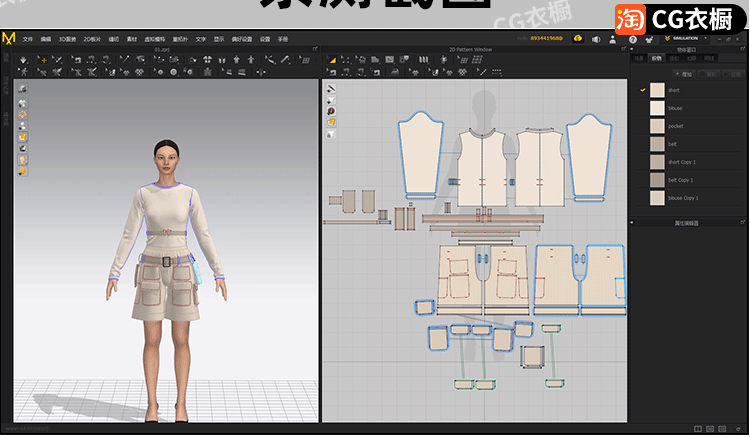Open the 3D服装 menu
The width and height of the screenshot is (750, 438).
click(65, 37)
